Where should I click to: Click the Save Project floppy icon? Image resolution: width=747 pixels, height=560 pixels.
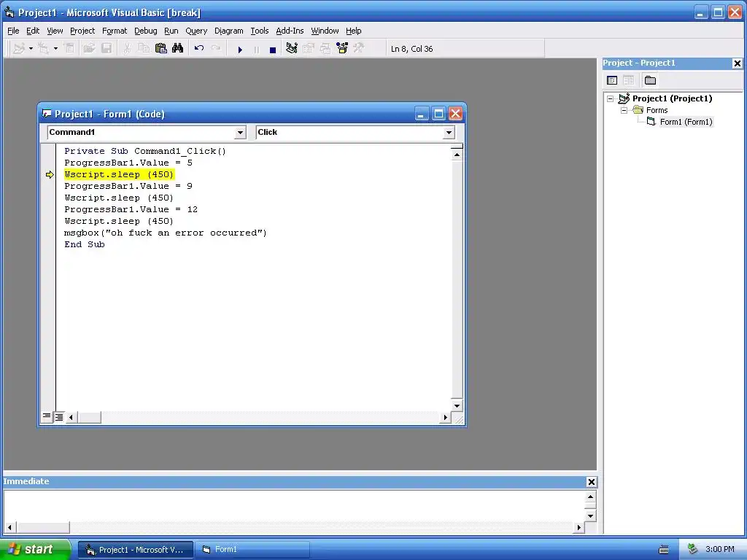coord(107,49)
